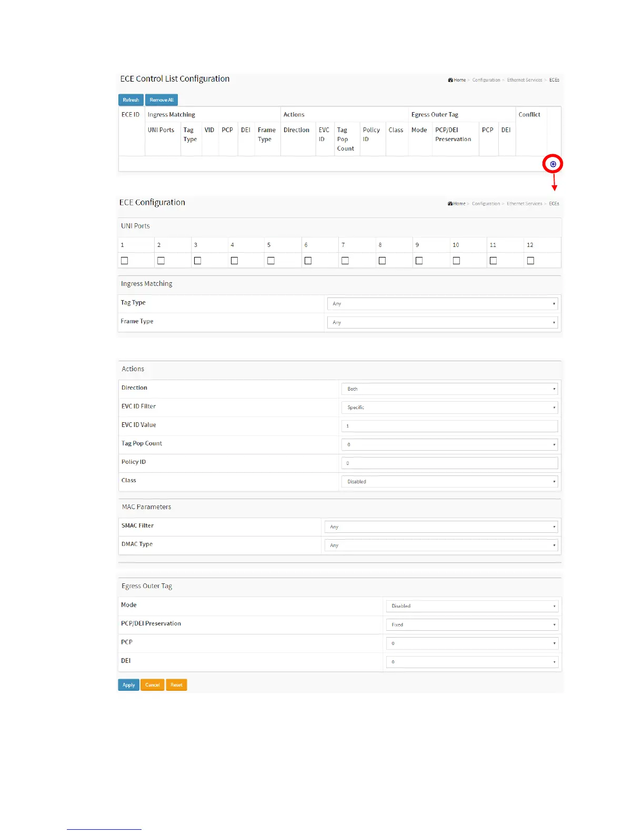Click the Home icon link in the ECE Configuration breadcrumb
The width and height of the screenshot is (644, 834).
pos(456,204)
